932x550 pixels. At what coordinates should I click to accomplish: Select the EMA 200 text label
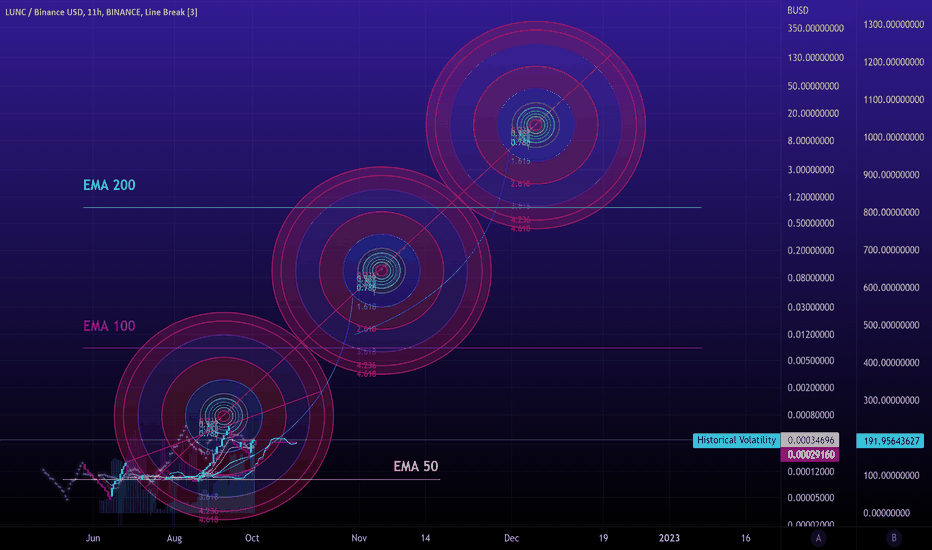click(109, 185)
